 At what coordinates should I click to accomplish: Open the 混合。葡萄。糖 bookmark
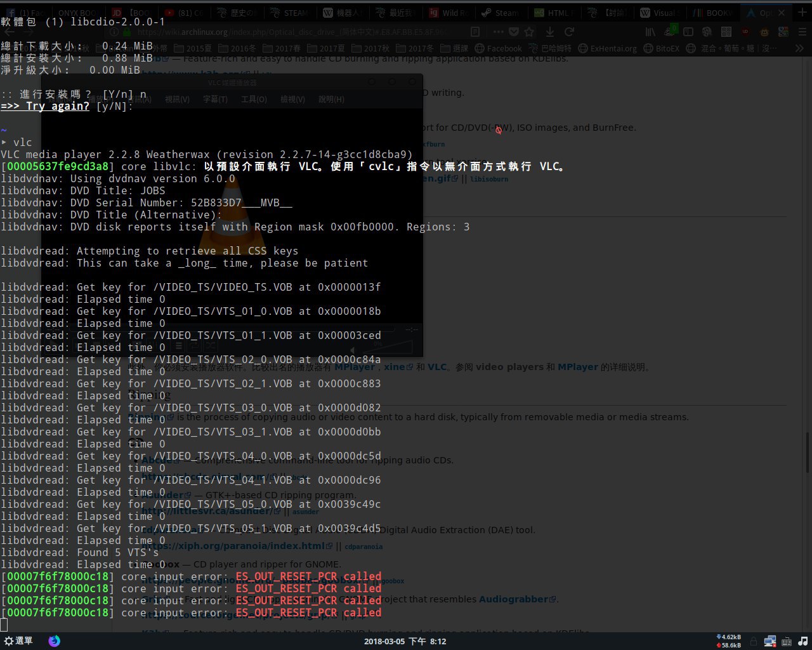point(731,48)
